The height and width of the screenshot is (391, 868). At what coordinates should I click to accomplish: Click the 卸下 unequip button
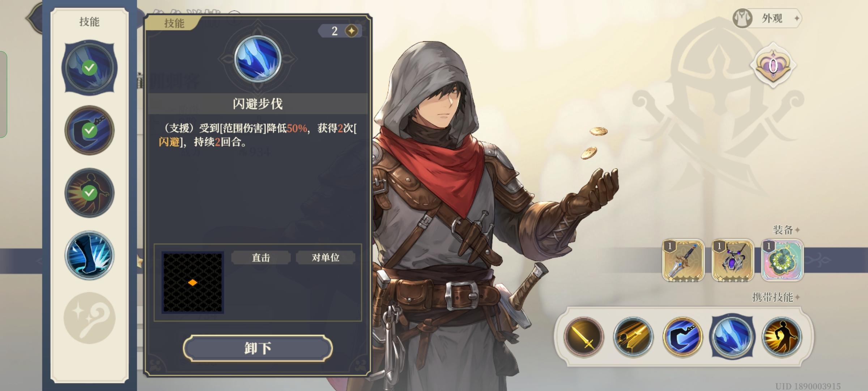coord(258,348)
